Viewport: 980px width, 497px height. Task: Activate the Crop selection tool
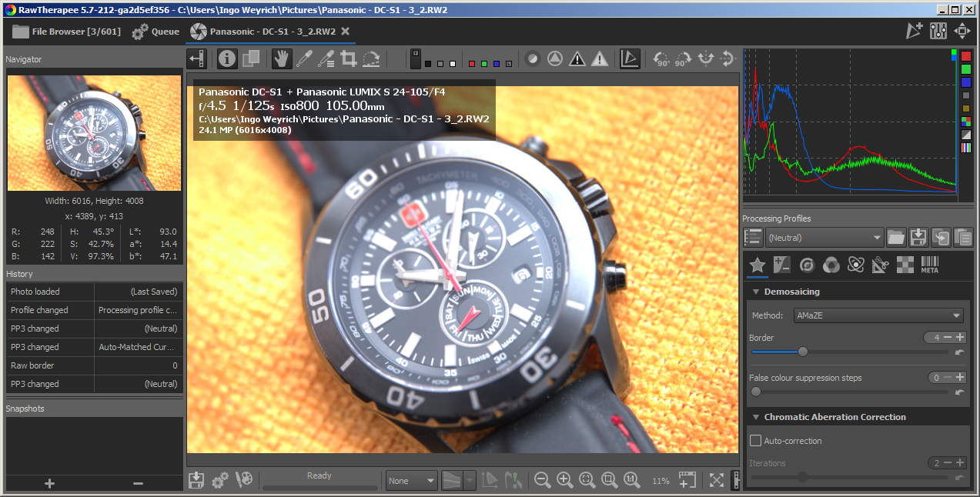pyautogui.click(x=348, y=58)
